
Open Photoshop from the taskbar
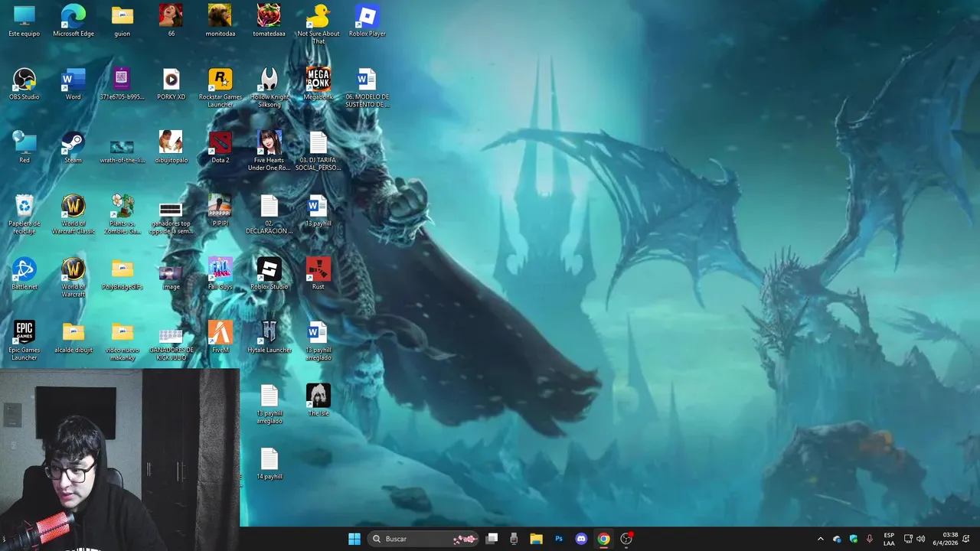pyautogui.click(x=559, y=539)
